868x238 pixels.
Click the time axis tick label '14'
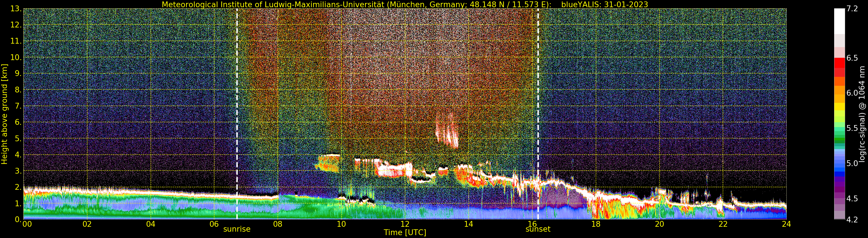469,224
